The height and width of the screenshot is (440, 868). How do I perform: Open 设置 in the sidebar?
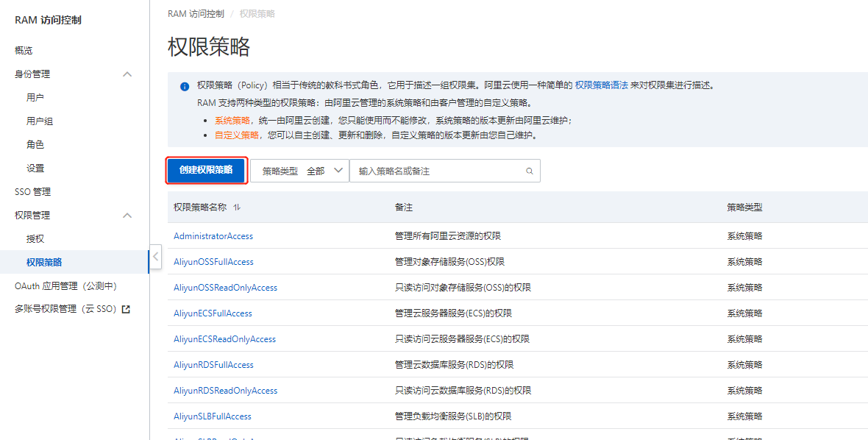(x=35, y=168)
